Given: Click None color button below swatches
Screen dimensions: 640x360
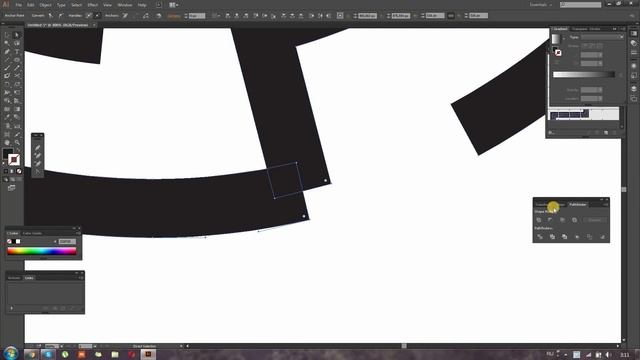Looking at the screenshot, I should click(x=19, y=171).
